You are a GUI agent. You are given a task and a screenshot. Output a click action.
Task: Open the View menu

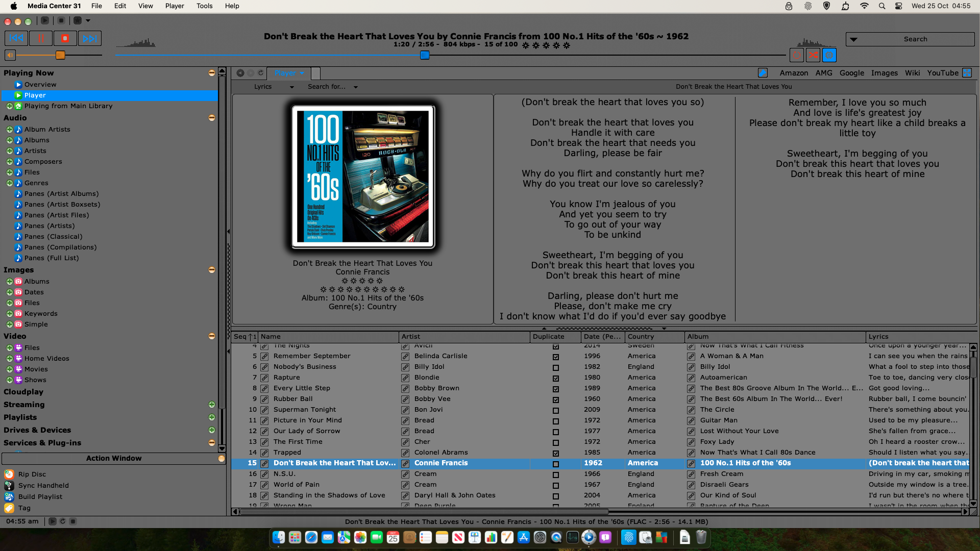145,6
